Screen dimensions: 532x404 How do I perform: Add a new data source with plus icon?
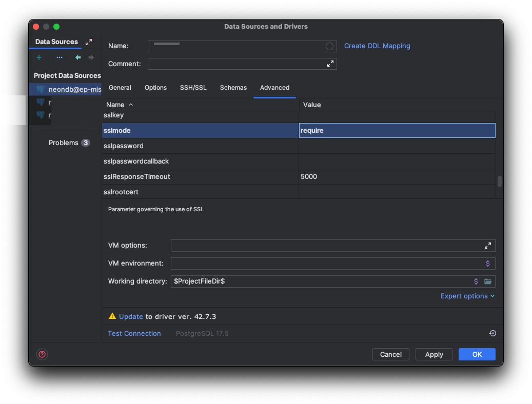click(39, 57)
